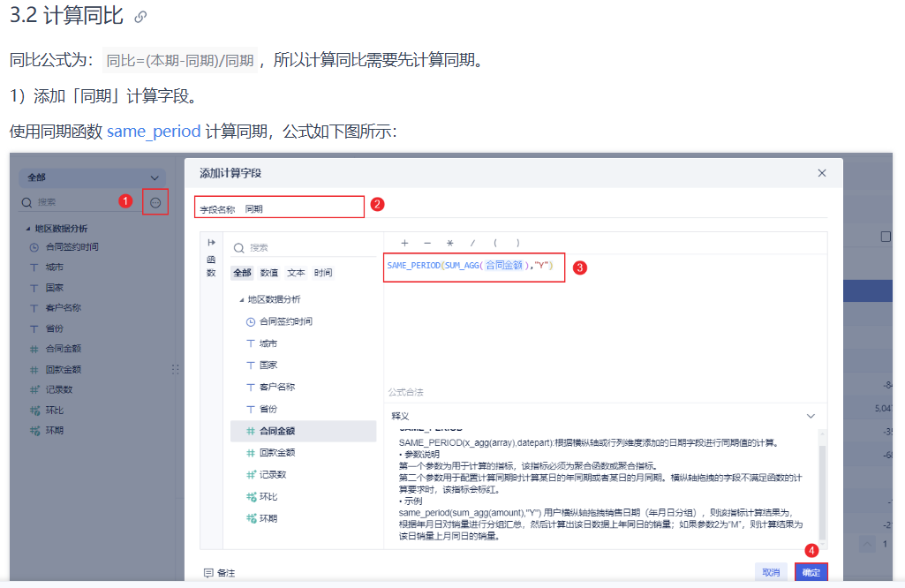Tick the checkbox behind dialog at right edge

click(x=886, y=237)
